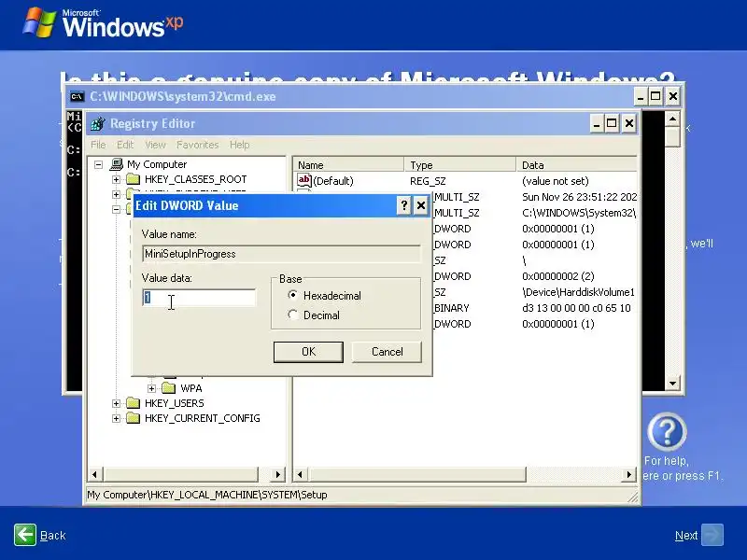Expand the HKEY_USERS key
The height and width of the screenshot is (560, 747).
[x=116, y=403]
